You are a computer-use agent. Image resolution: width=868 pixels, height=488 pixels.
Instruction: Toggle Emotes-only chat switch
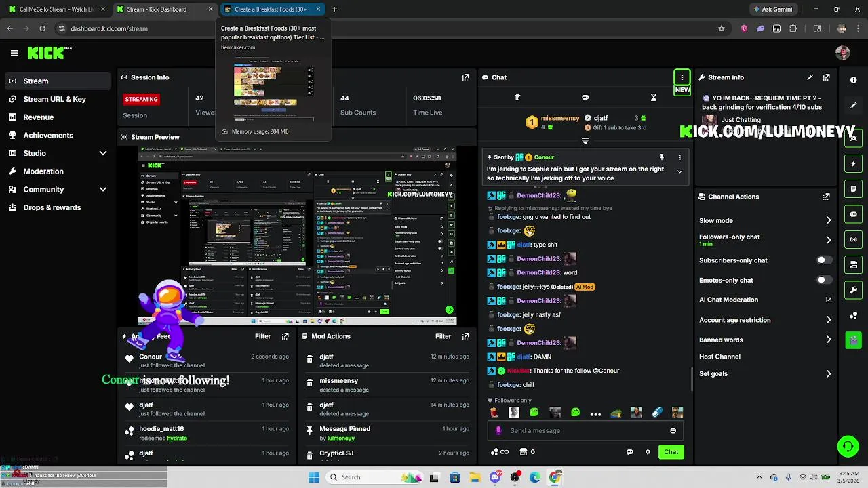pos(824,280)
